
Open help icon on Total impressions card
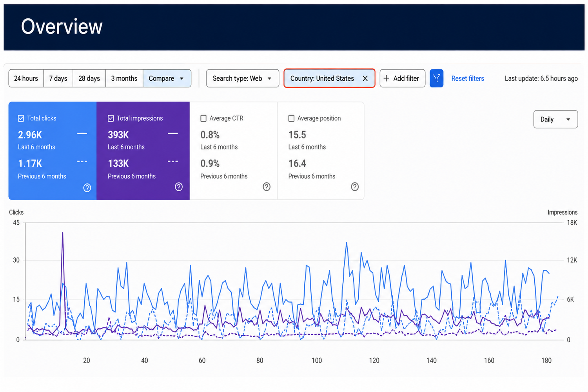click(x=179, y=187)
